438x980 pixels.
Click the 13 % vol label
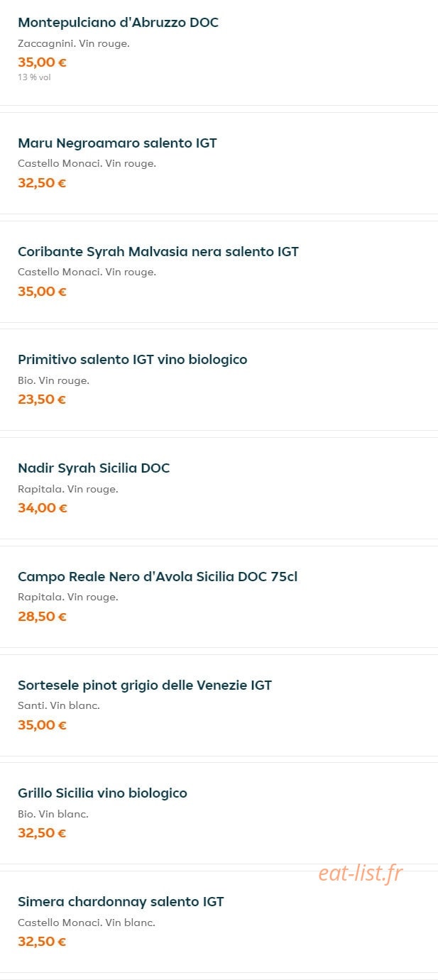click(x=34, y=77)
